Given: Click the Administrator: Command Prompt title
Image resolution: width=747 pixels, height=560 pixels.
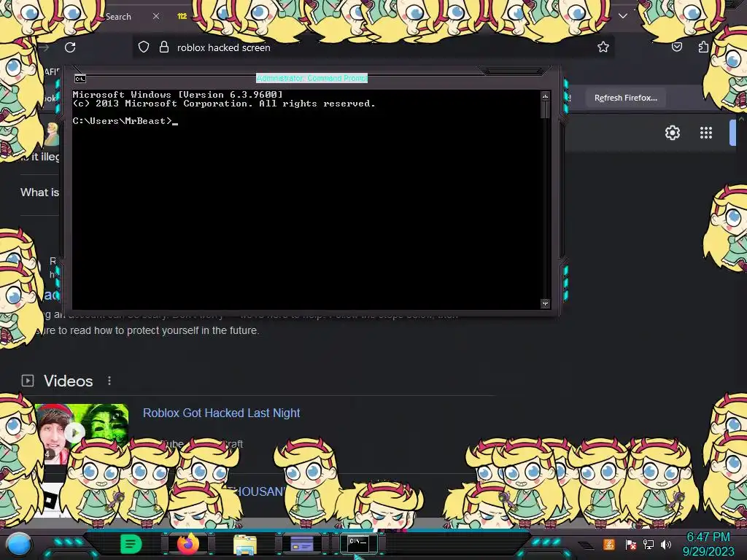Looking at the screenshot, I should click(x=311, y=78).
